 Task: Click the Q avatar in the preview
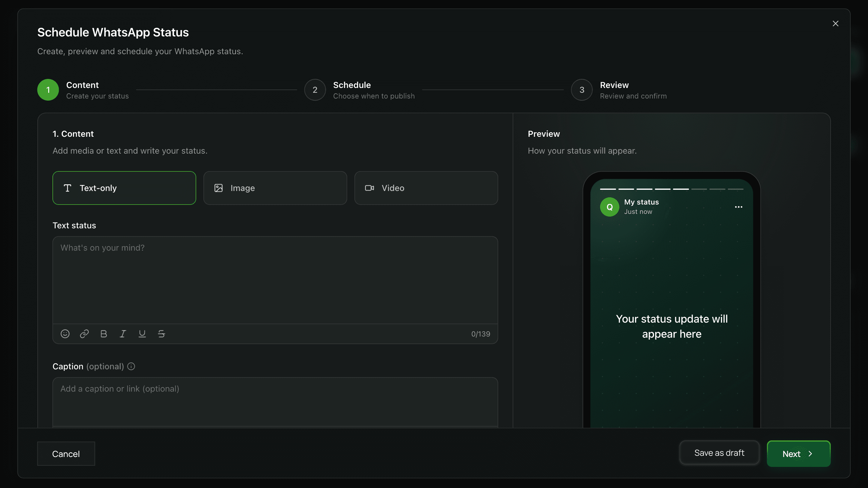click(x=609, y=207)
